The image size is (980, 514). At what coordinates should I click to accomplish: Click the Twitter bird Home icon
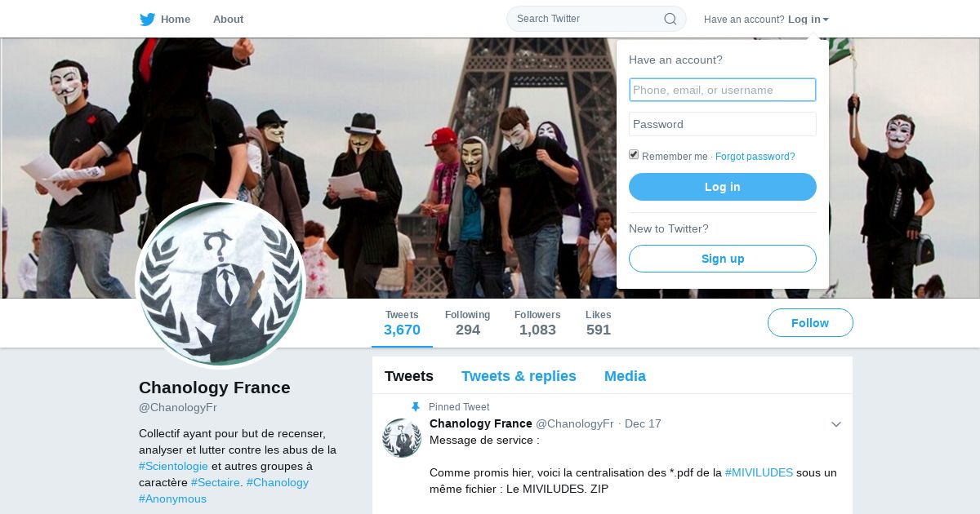click(x=147, y=20)
